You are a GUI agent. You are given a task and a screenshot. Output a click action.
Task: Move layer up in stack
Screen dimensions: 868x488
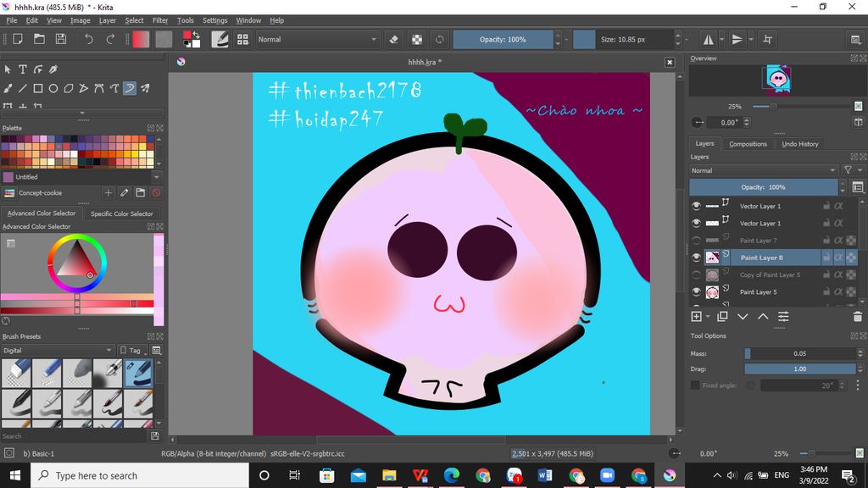tap(763, 317)
